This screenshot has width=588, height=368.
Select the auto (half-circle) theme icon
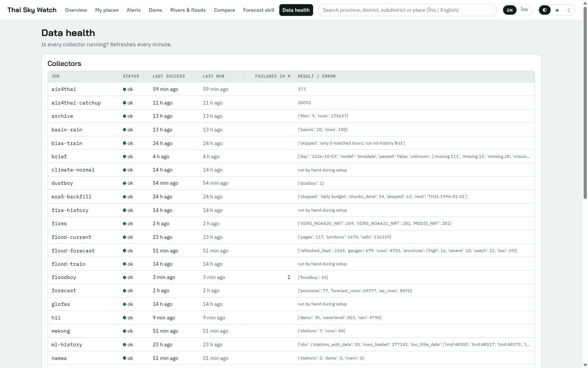[x=545, y=10]
